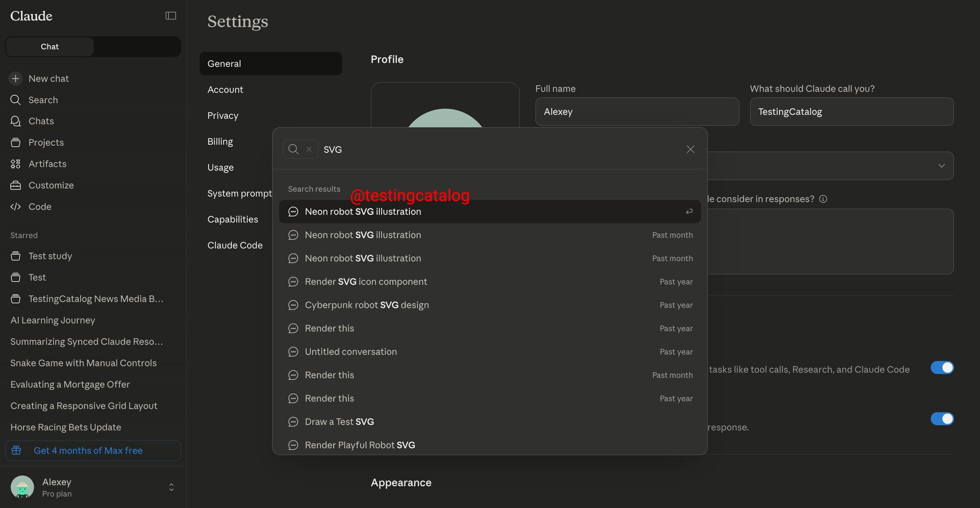The width and height of the screenshot is (980, 508).
Task: Click the Chats speech bubble icon
Action: click(x=16, y=121)
